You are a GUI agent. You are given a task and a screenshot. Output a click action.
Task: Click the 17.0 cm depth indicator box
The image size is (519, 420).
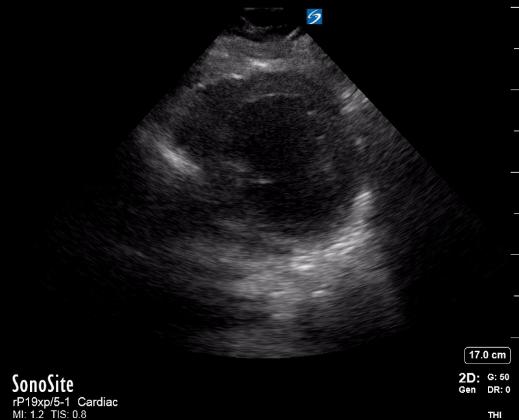488,355
